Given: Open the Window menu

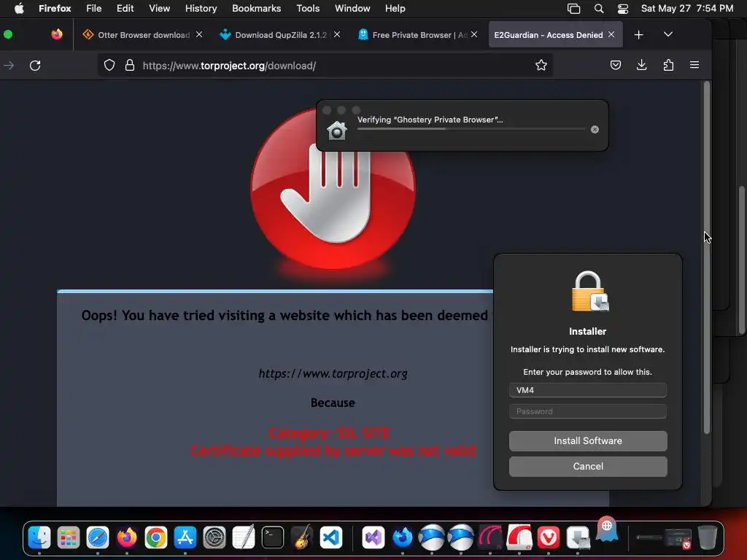Looking at the screenshot, I should point(352,9).
